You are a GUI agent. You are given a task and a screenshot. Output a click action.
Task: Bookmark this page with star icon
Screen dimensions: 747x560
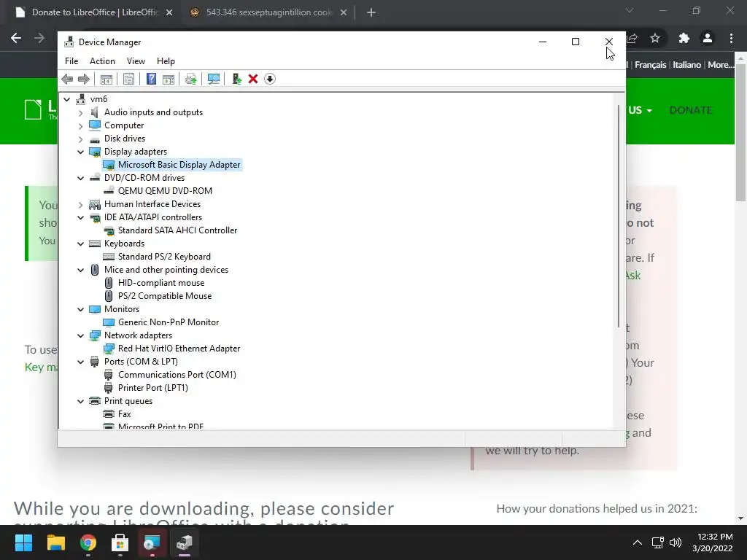click(x=655, y=38)
